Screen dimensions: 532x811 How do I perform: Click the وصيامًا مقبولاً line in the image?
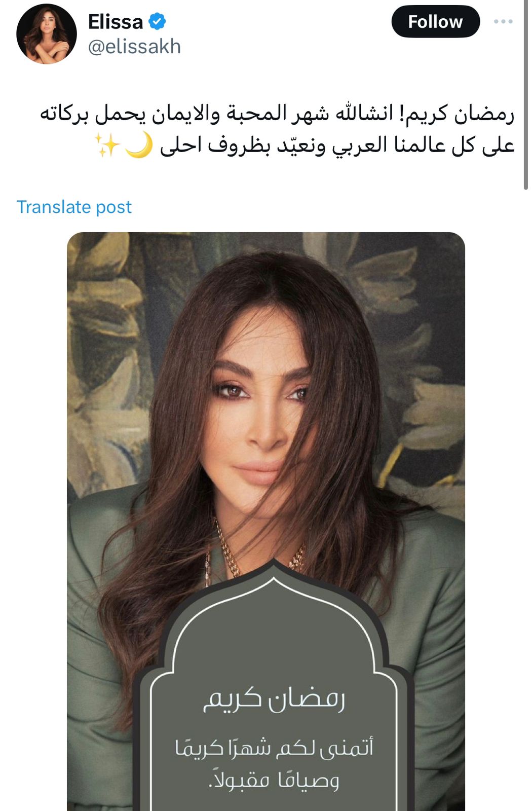[x=274, y=779]
